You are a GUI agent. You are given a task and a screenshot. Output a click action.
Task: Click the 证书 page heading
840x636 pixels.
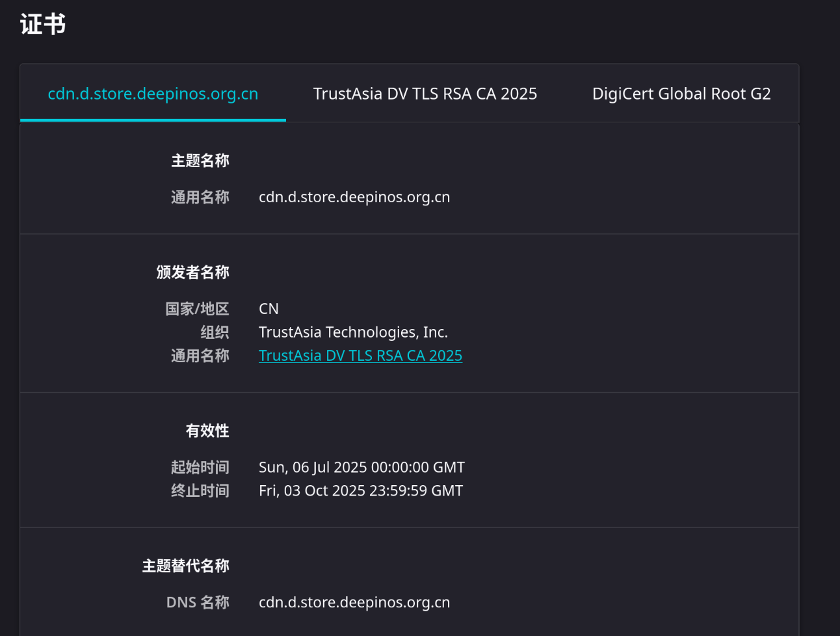(43, 25)
